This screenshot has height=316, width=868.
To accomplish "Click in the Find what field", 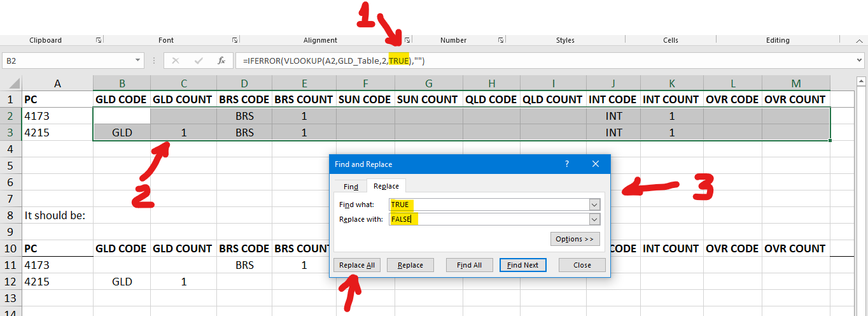I will click(489, 205).
